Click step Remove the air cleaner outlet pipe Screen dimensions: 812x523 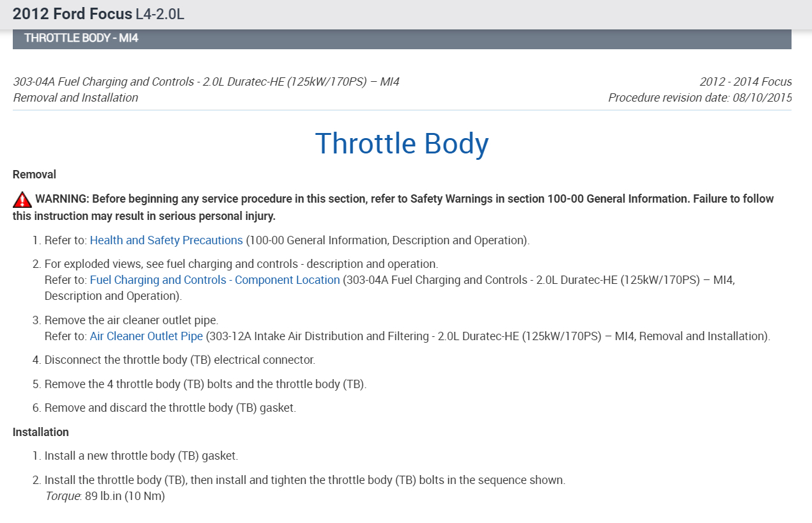(x=131, y=320)
